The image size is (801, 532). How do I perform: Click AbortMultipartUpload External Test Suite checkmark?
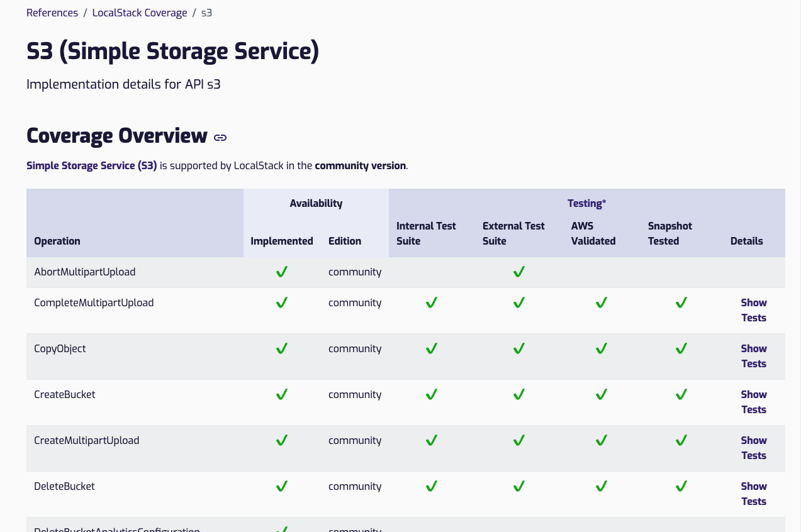point(518,272)
